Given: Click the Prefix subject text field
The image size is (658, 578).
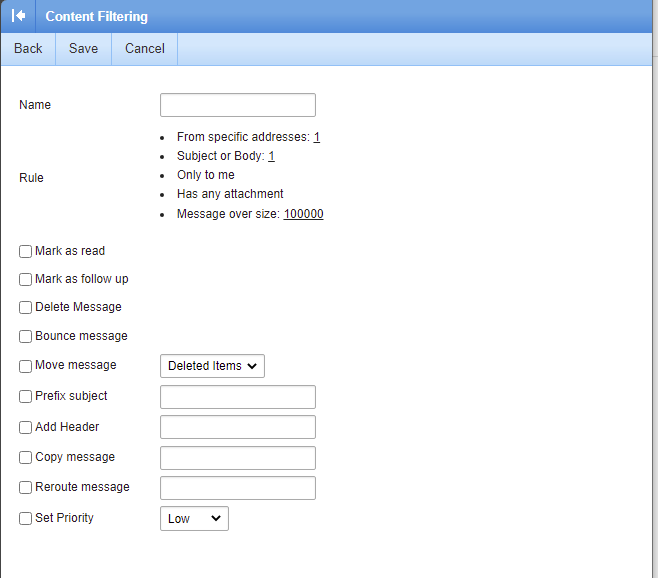Looking at the screenshot, I should (238, 397).
